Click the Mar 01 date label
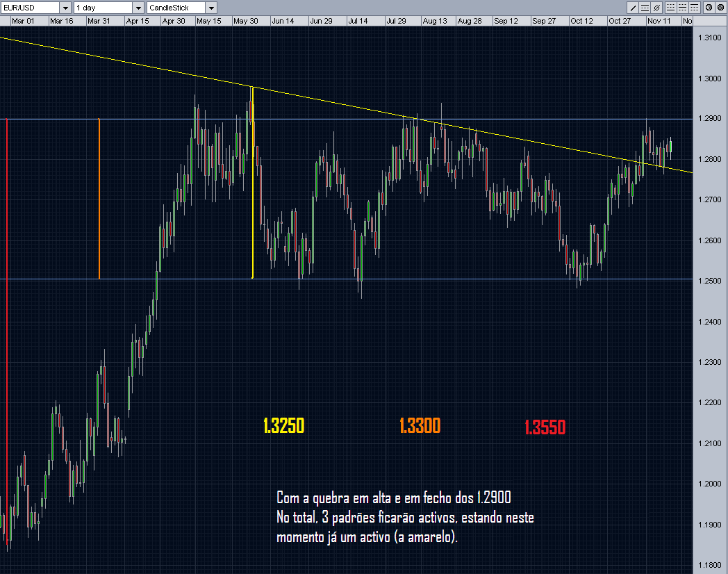Image resolution: width=728 pixels, height=574 pixels. [x=24, y=21]
